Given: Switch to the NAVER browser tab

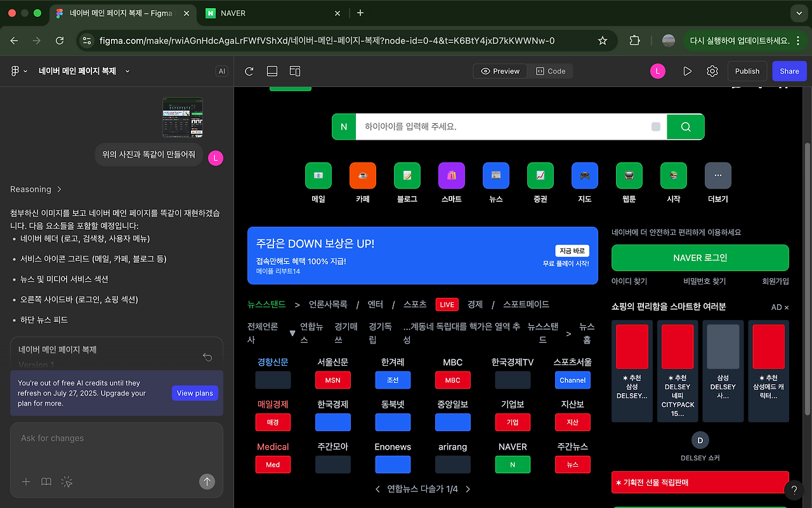Looking at the screenshot, I should [x=273, y=13].
